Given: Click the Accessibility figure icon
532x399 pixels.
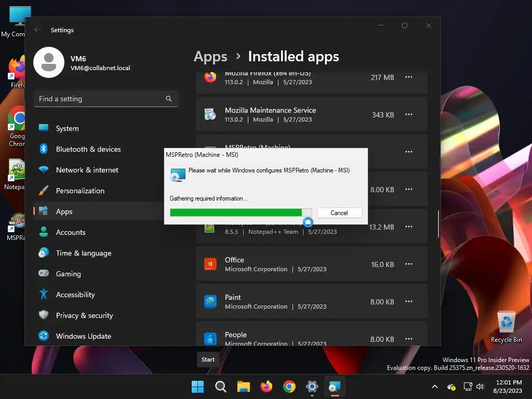Looking at the screenshot, I should tap(44, 294).
